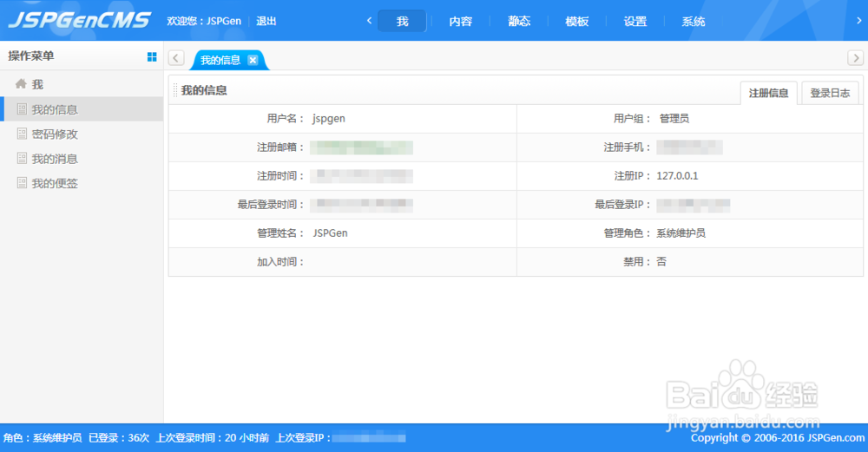
Task: Click the Copyright 2006-2016 JSPGen.com text
Action: tap(777, 437)
